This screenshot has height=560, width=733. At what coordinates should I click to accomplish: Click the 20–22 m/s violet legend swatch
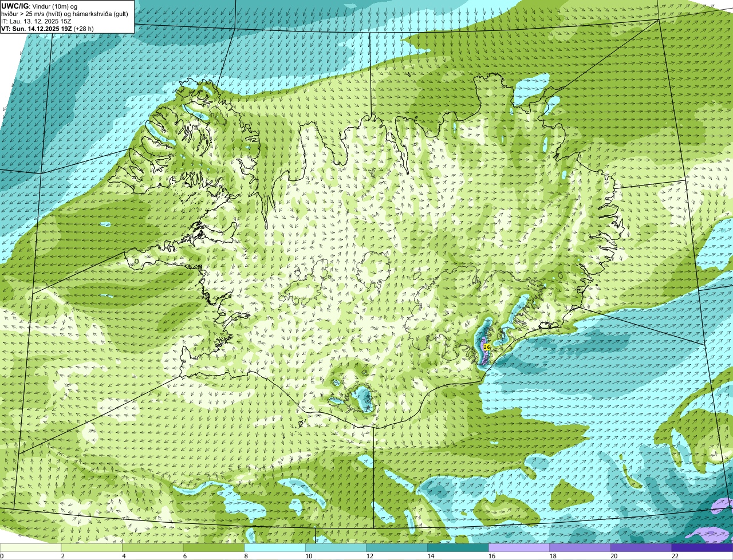click(641, 547)
